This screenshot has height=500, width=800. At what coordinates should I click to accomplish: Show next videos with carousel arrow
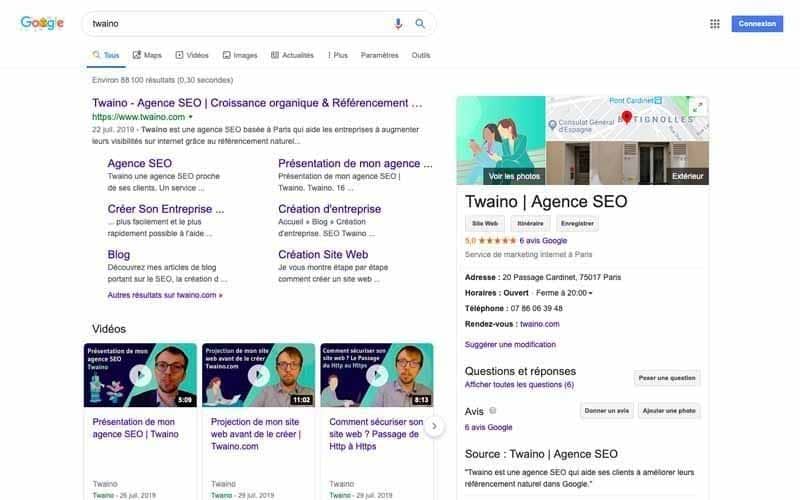[x=434, y=426]
